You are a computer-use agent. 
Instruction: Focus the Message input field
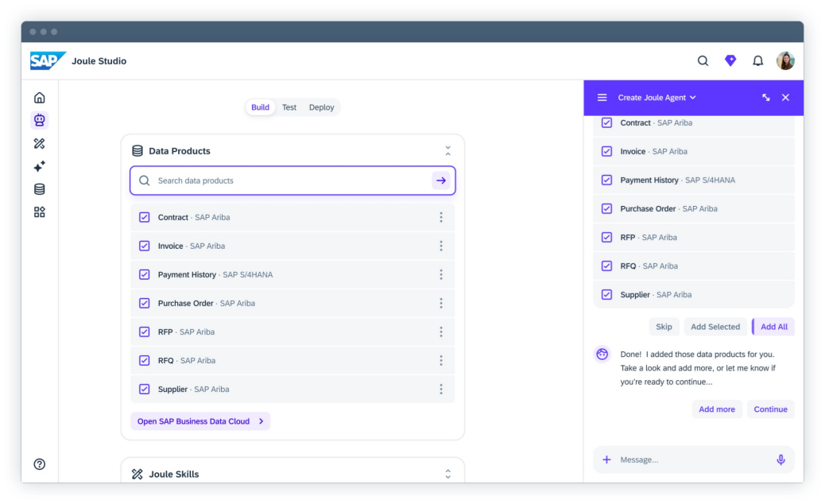[x=694, y=459]
